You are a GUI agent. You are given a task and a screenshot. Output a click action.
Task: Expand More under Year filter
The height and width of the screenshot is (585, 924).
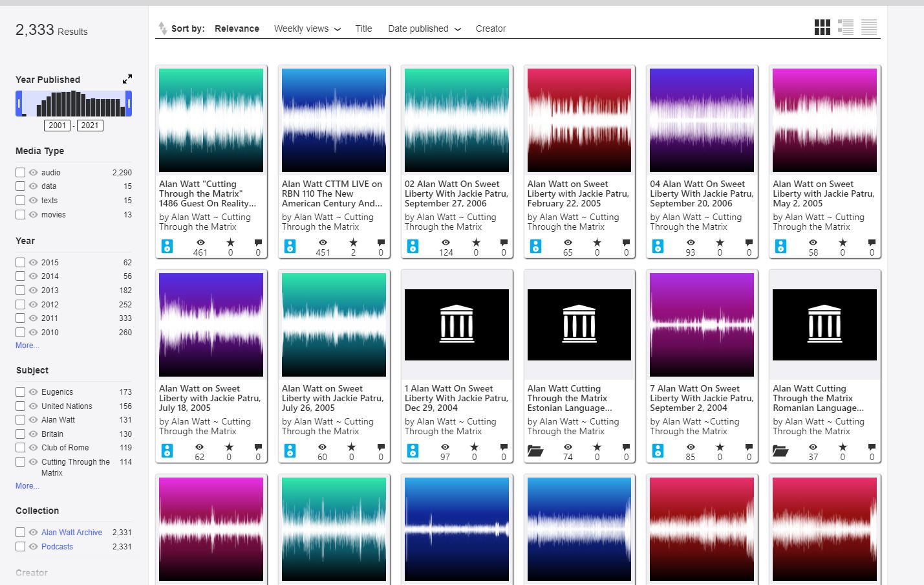click(x=27, y=346)
